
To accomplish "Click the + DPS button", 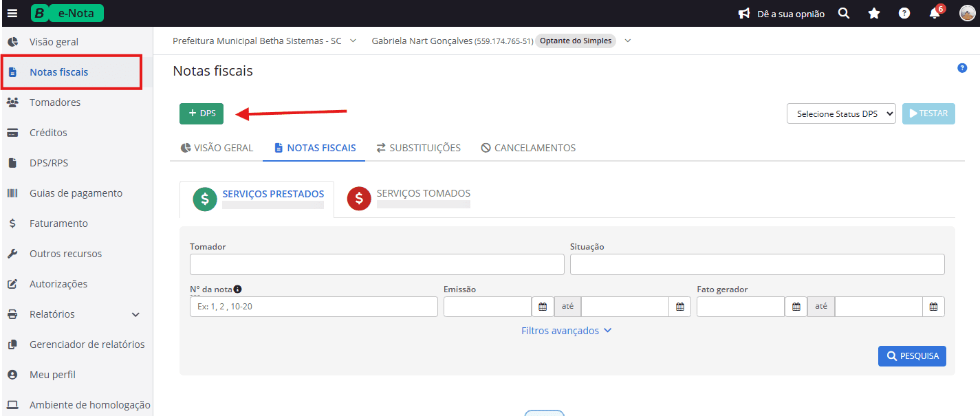I will [x=201, y=113].
